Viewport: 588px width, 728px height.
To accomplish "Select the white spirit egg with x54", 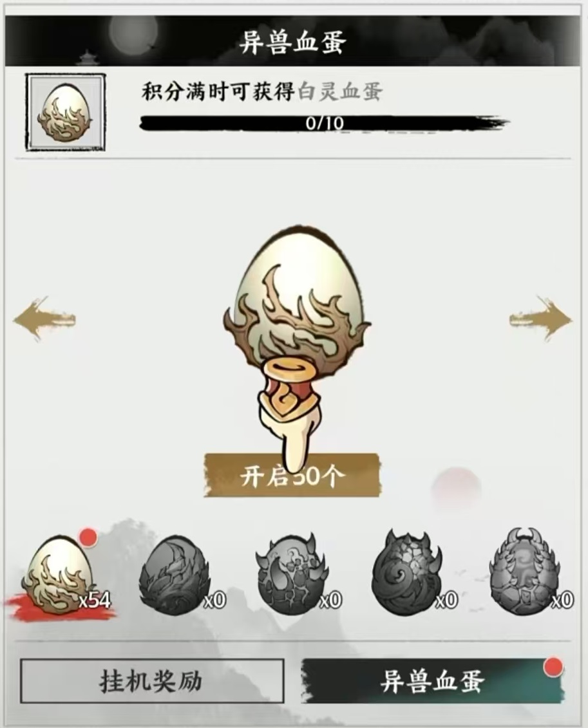I will click(59, 575).
